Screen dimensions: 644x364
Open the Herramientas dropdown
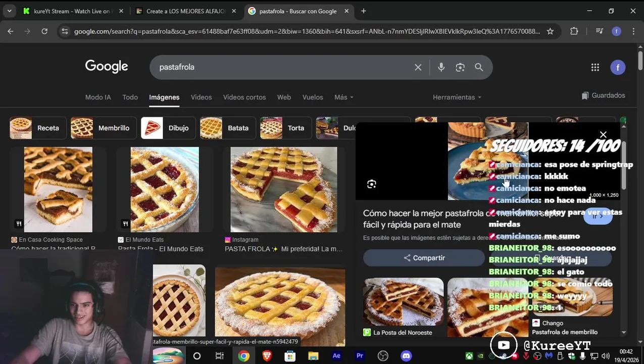[x=457, y=97]
